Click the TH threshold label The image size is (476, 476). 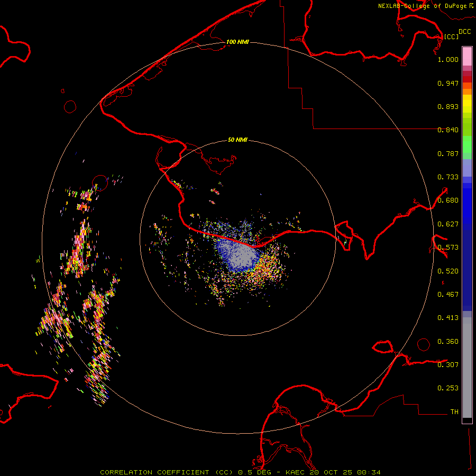tap(454, 411)
